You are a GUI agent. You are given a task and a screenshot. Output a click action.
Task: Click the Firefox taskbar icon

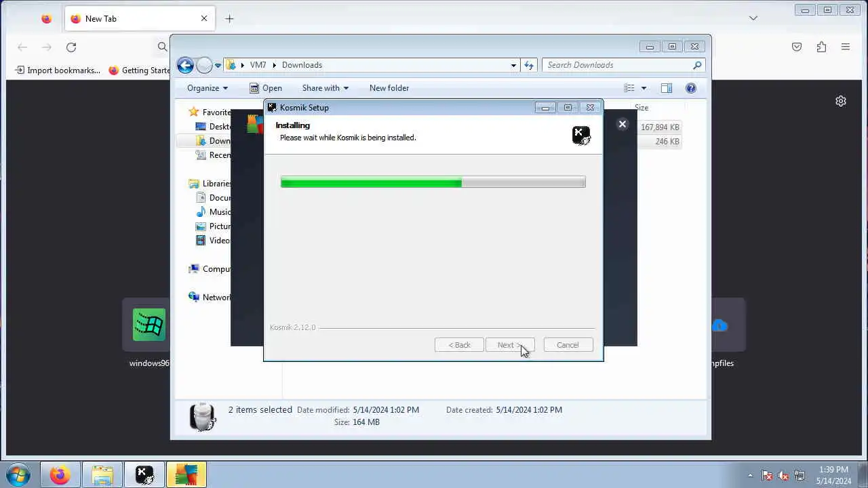point(60,475)
